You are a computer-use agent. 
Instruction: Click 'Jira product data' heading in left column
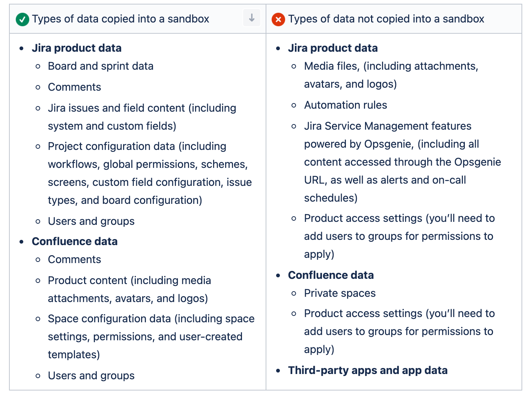click(77, 48)
